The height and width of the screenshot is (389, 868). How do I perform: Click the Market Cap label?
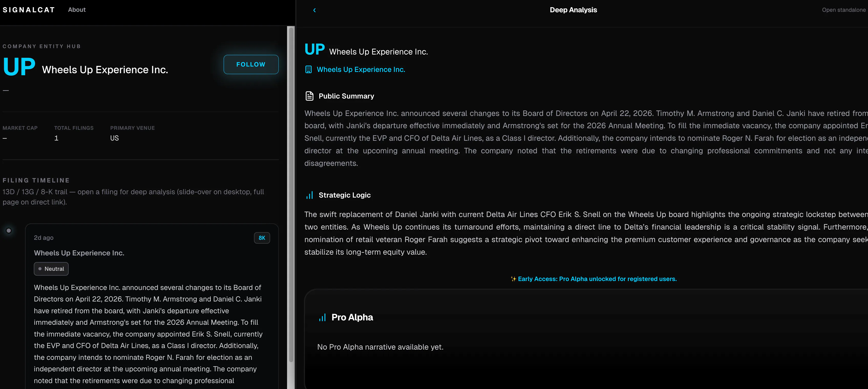20,128
